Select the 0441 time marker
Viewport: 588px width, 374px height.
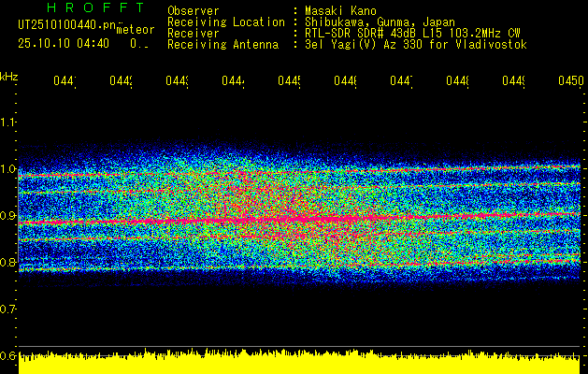tap(65, 81)
